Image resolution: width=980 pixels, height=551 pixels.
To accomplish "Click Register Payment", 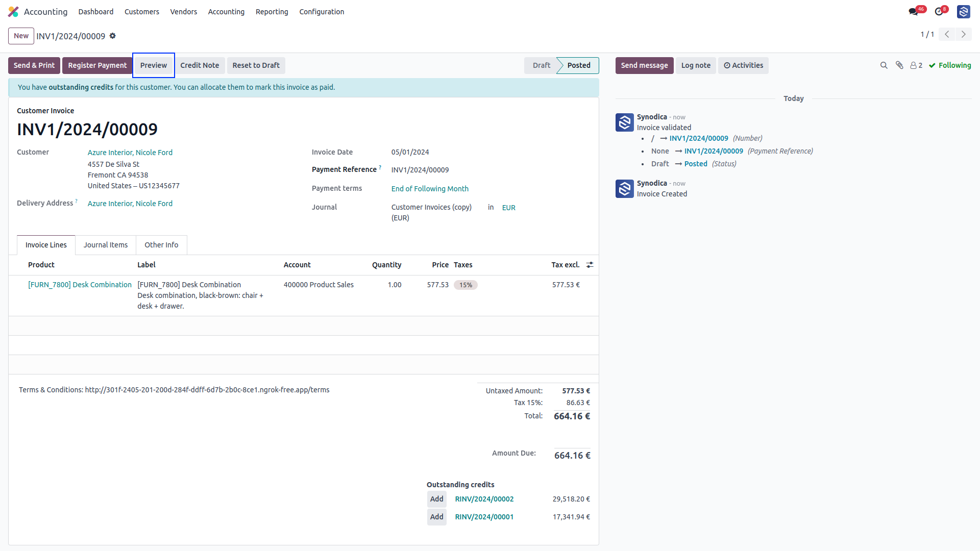I will tap(97, 65).
